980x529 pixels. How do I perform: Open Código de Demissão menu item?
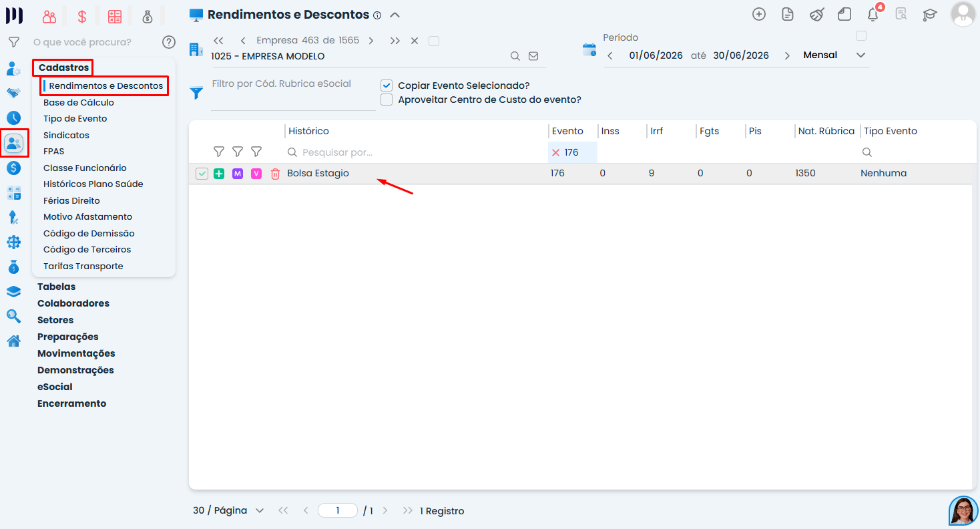click(89, 233)
